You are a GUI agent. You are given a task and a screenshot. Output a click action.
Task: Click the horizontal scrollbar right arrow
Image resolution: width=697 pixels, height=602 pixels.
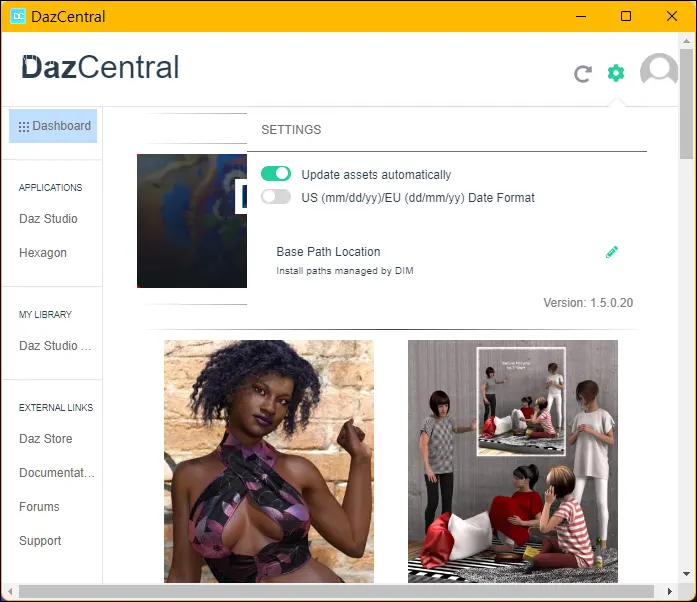[x=669, y=591]
